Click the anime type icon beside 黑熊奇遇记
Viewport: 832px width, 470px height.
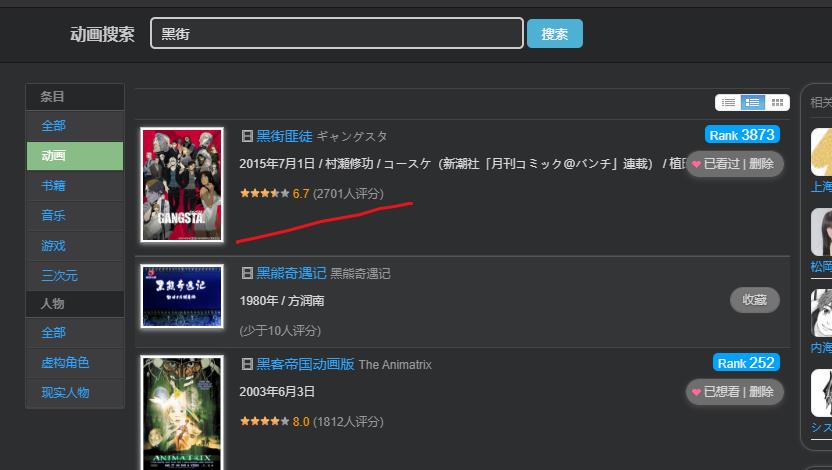[247, 273]
